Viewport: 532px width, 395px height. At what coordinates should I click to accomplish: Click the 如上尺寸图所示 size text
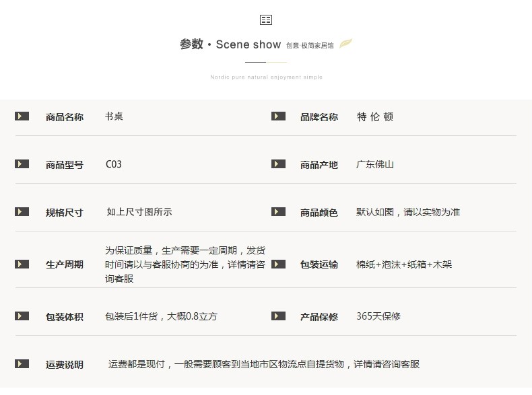point(139,212)
